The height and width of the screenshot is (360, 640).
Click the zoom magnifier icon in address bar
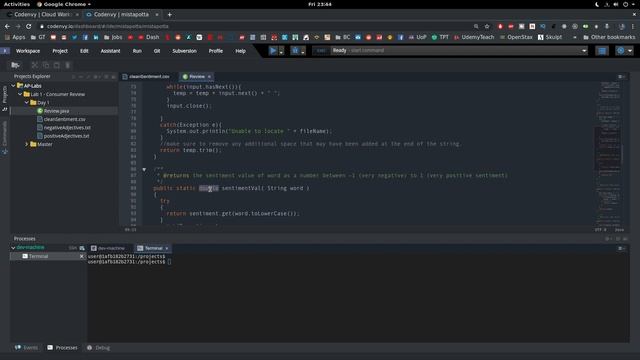point(476,26)
